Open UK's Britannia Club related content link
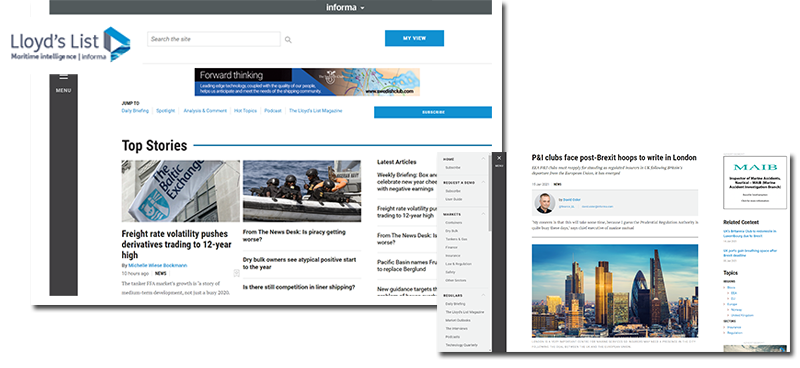 tap(749, 233)
